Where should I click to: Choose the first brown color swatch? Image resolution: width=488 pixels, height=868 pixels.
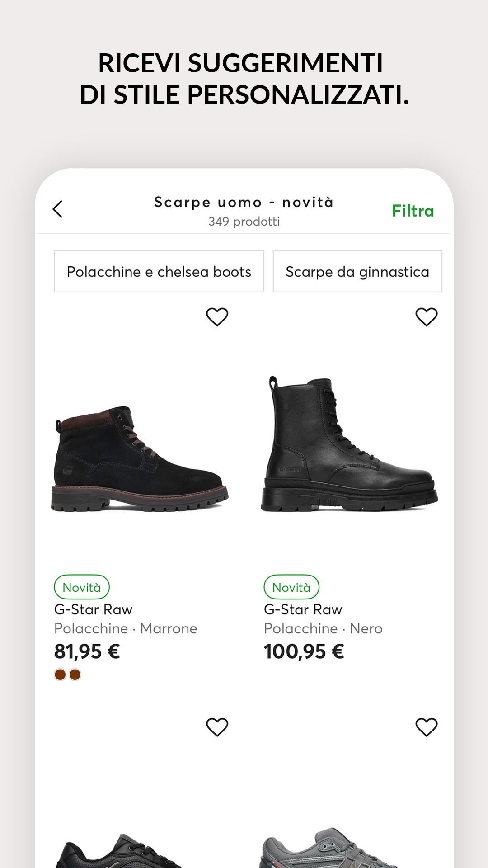[x=60, y=675]
